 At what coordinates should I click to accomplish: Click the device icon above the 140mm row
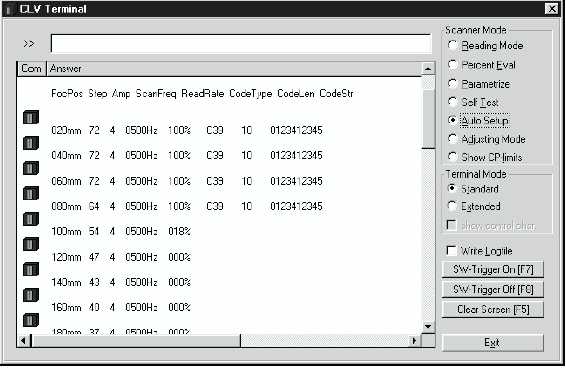coord(31,270)
